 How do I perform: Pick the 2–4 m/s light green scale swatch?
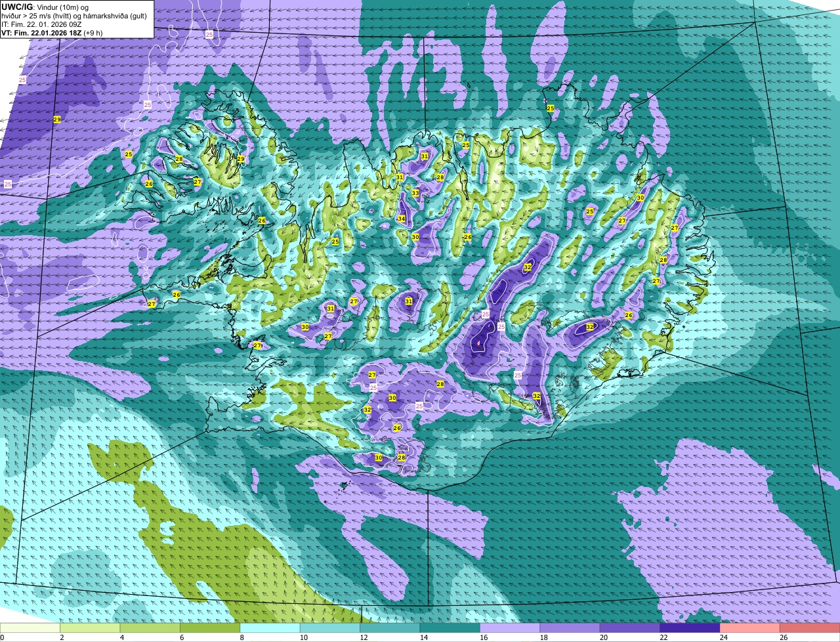(x=90, y=628)
